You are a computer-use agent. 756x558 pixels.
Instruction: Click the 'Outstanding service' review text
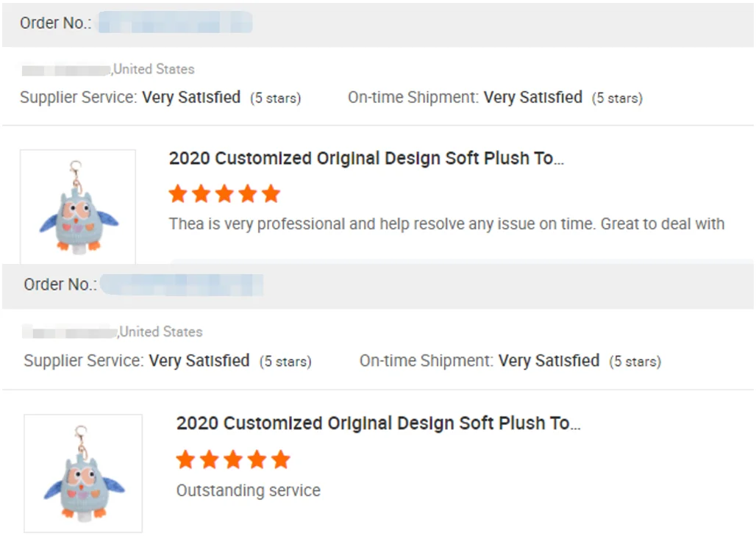tap(249, 490)
